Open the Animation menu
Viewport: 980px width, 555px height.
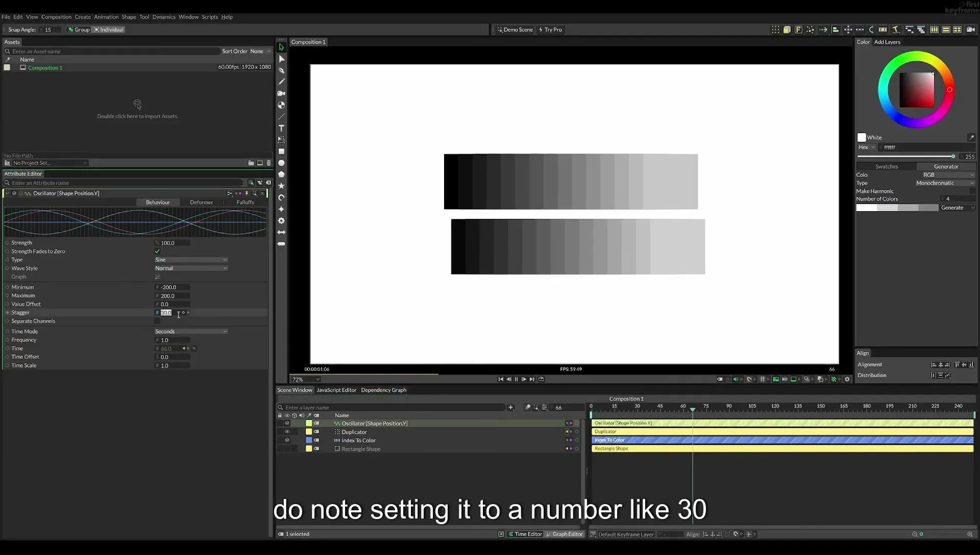pos(106,17)
